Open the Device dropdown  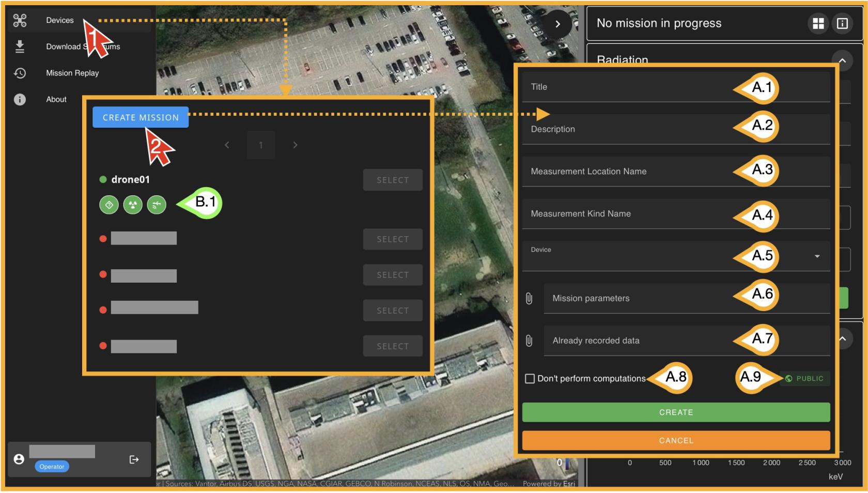[x=817, y=256]
